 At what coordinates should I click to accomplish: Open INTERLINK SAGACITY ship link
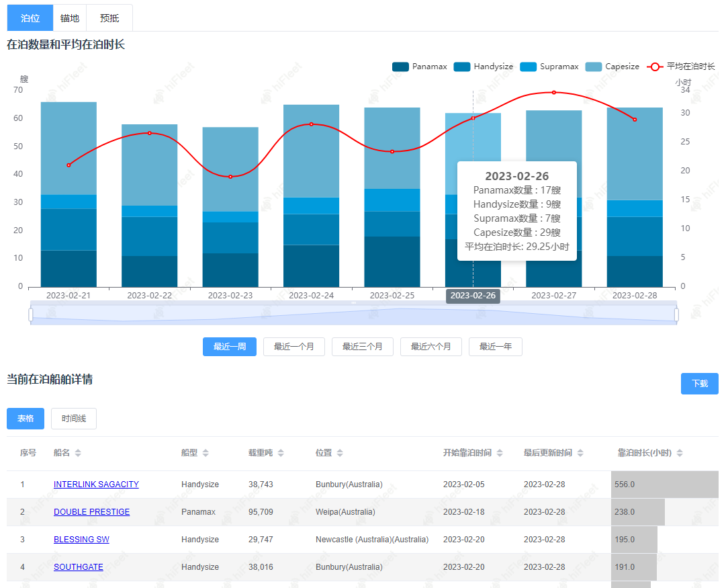(x=96, y=485)
